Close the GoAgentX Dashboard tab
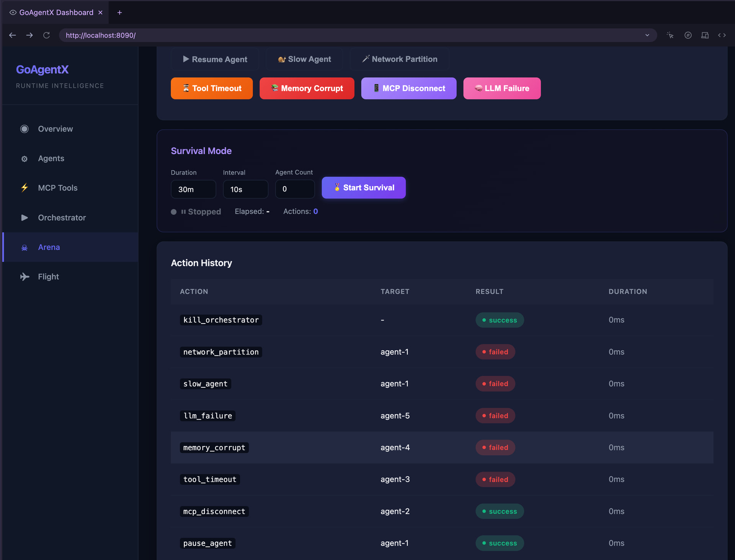 [100, 13]
